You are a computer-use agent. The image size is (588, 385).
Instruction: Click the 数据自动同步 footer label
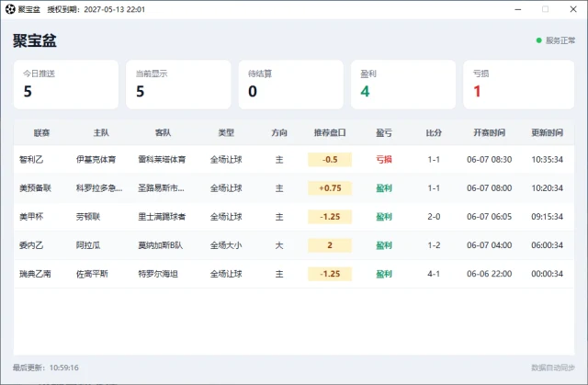click(553, 368)
